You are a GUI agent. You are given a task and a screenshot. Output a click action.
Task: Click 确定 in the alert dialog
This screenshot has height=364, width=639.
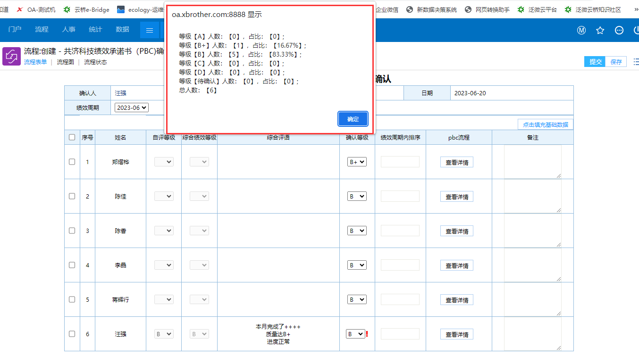click(x=353, y=119)
